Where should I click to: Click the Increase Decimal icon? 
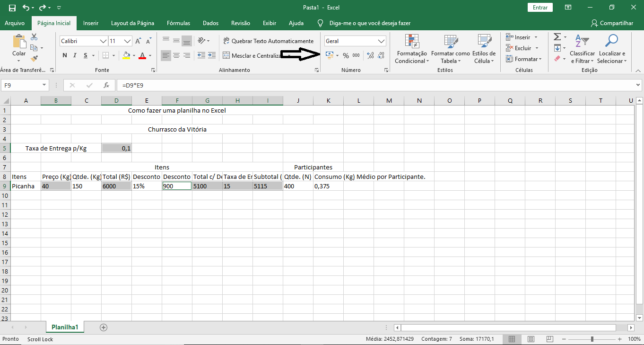tap(370, 55)
